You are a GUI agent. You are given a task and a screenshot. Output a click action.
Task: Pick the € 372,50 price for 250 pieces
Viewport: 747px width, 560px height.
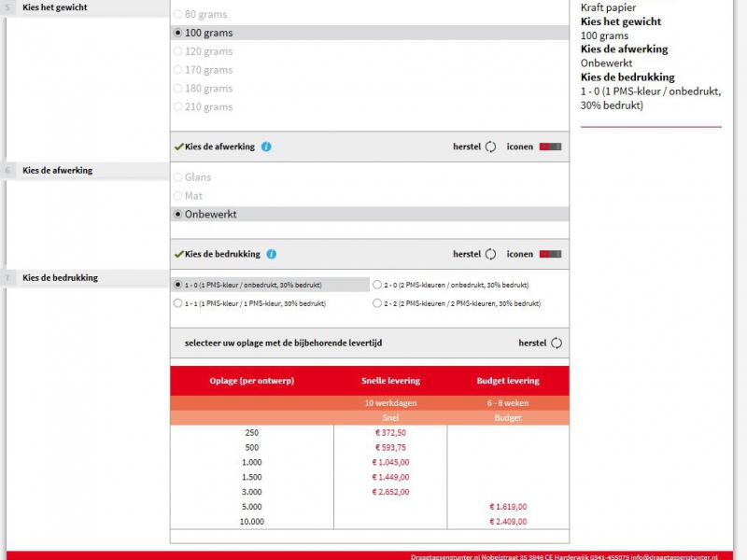pyautogui.click(x=390, y=433)
